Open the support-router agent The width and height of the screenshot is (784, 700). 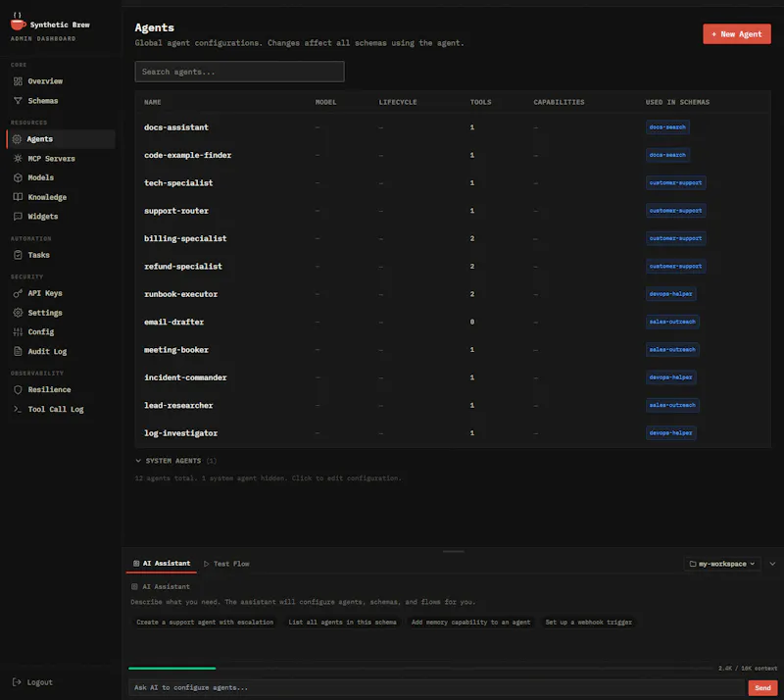click(x=453, y=211)
